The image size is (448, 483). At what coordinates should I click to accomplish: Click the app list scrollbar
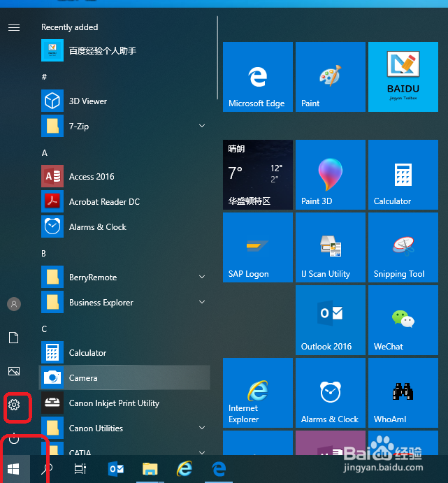(x=217, y=57)
